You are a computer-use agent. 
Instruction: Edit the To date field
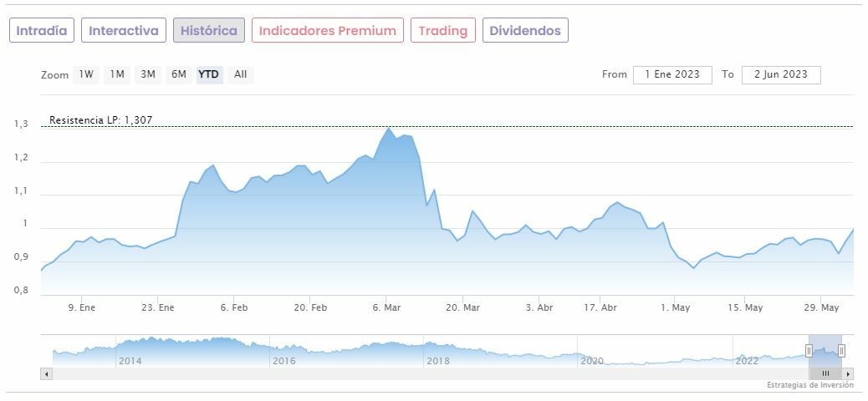(781, 74)
